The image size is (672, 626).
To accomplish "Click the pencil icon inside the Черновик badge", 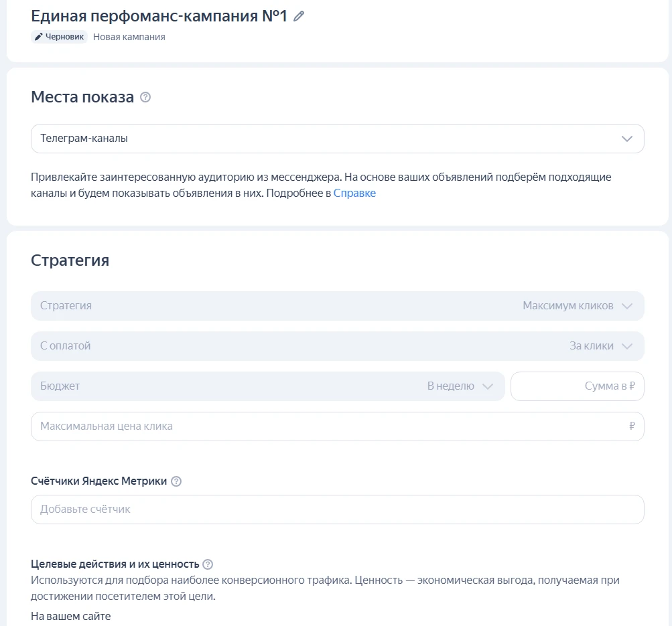I will (x=39, y=37).
